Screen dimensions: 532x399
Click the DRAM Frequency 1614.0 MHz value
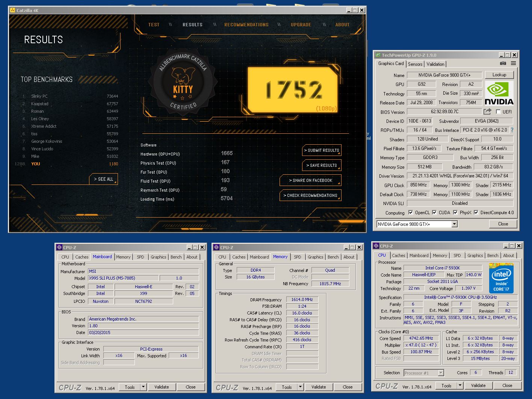(302, 299)
